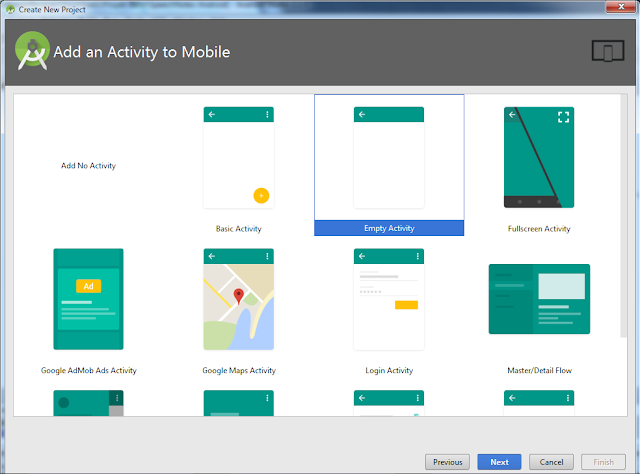Select the Google AdMob Ads Activity thumbnail
Viewport: 640px width, 474px height.
coord(88,299)
